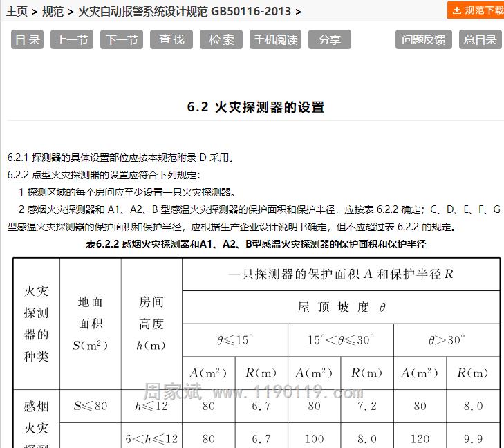
Task: Click header 一只探测器的保护面积A和保护半径R
Action: point(341,274)
